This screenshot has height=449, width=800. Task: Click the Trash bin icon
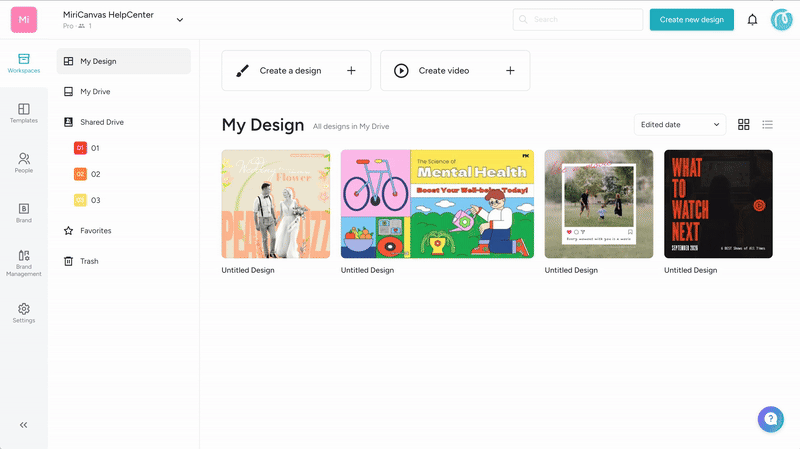click(68, 261)
